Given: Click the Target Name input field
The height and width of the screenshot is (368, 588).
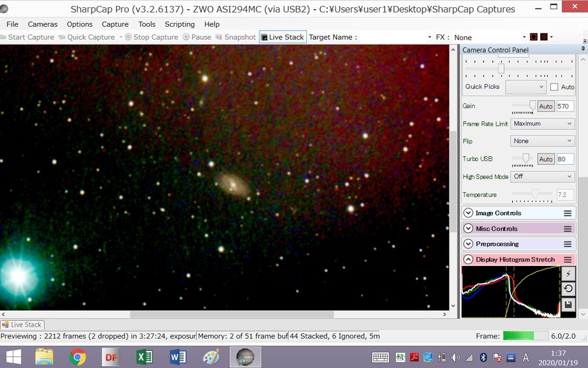Looking at the screenshot, I should [x=393, y=37].
